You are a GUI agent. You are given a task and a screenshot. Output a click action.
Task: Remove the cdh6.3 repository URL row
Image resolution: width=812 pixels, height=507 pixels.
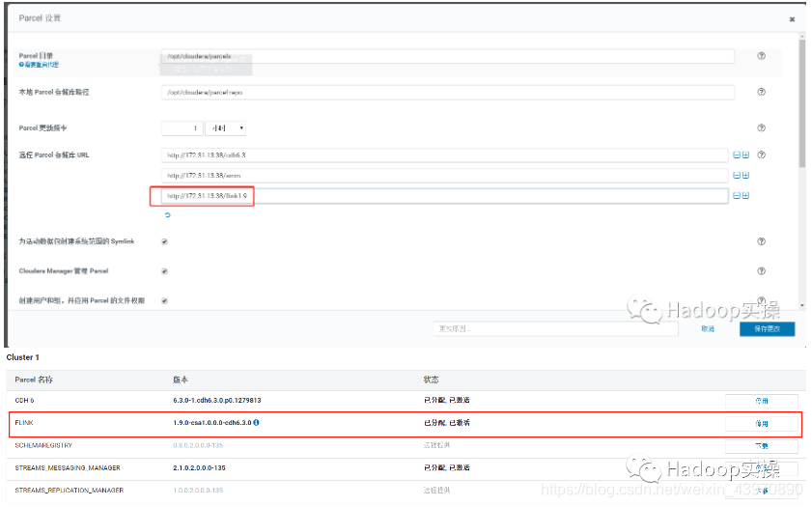[737, 155]
